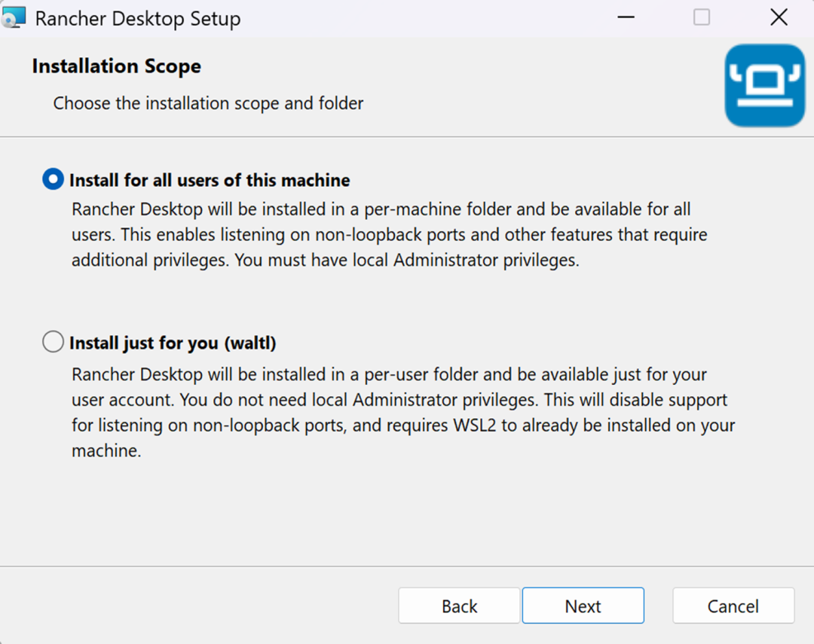Click the "You must have local Administrator privileges" sentence
Image resolution: width=814 pixels, height=644 pixels.
coord(409,261)
